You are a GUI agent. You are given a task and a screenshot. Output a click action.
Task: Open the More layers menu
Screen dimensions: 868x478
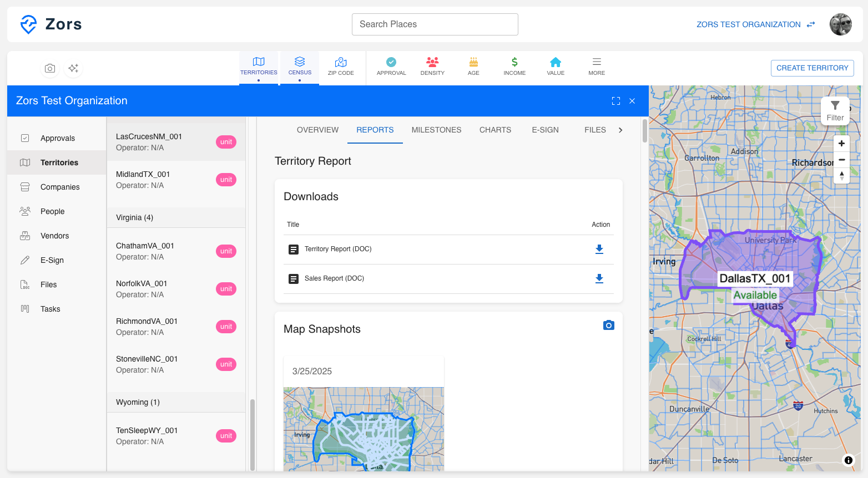point(597,66)
